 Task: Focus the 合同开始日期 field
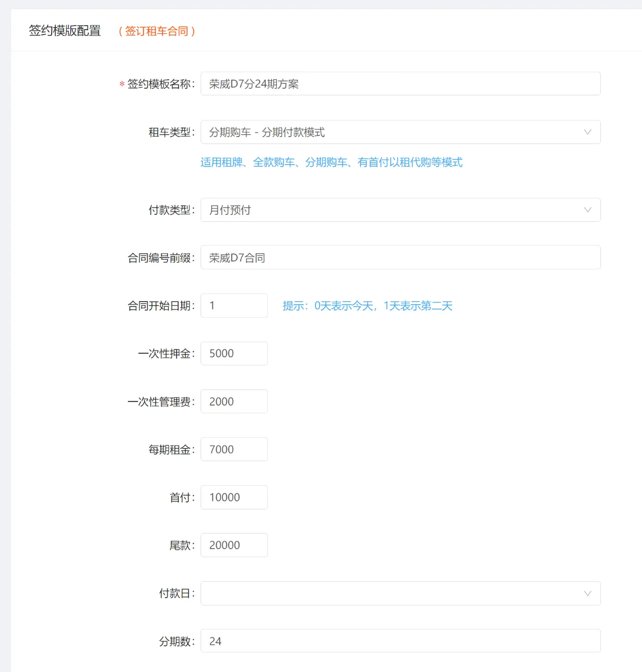[x=234, y=306]
